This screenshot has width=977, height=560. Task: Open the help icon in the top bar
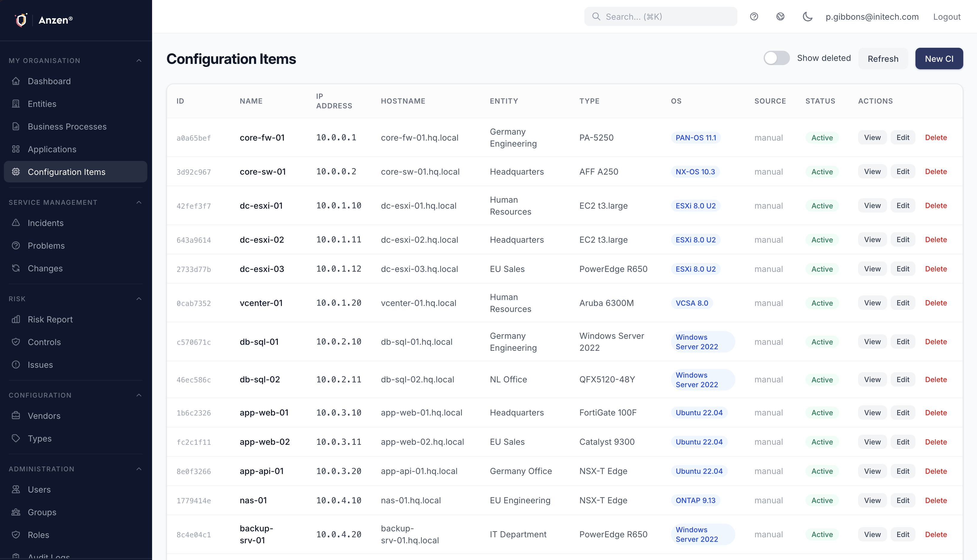754,16
